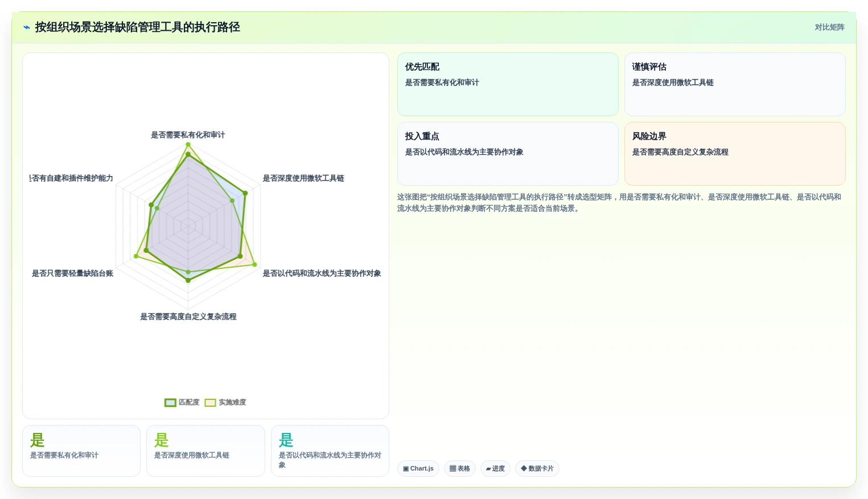The height and width of the screenshot is (499, 868).
Task: Toggle the 匹配度 legend item
Action: pyautogui.click(x=182, y=402)
